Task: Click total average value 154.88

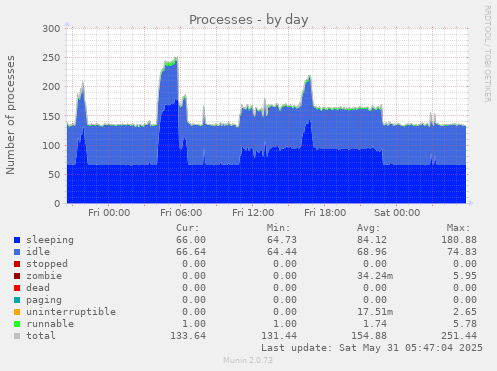Action: 369,336
